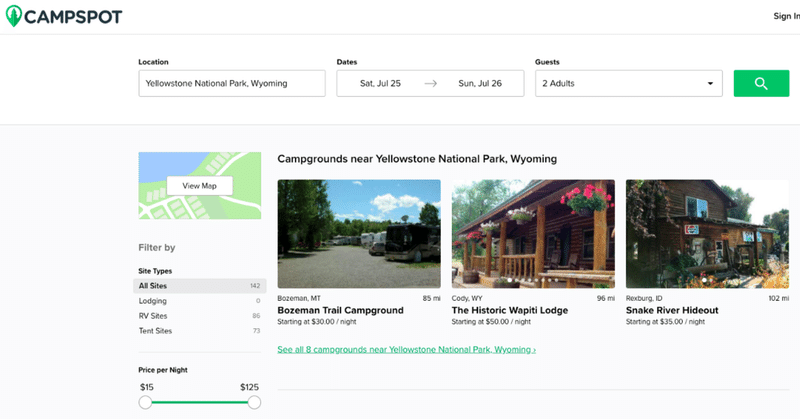Open the Guests dropdown arrow
Viewport: 800px width, 419px height.
[x=710, y=83]
